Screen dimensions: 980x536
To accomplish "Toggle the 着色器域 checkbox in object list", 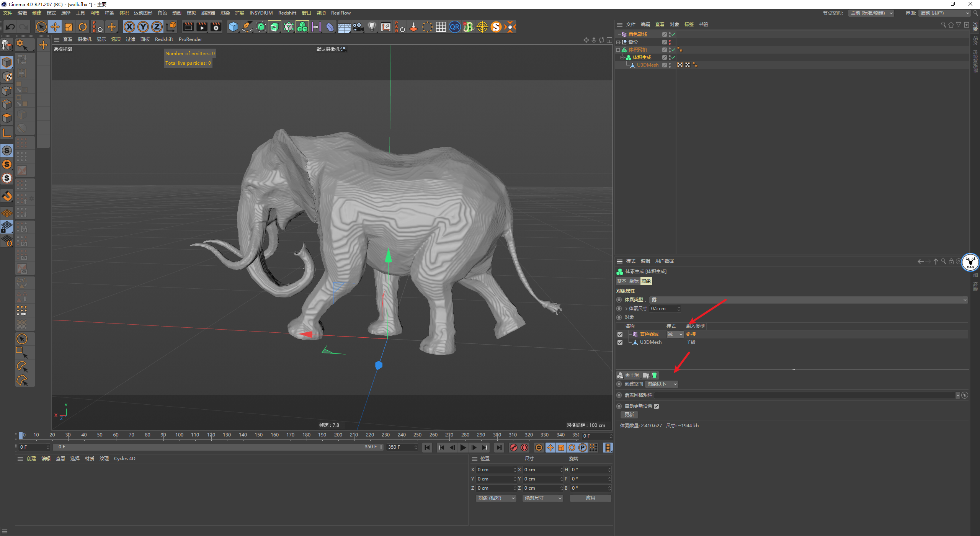I will (620, 334).
